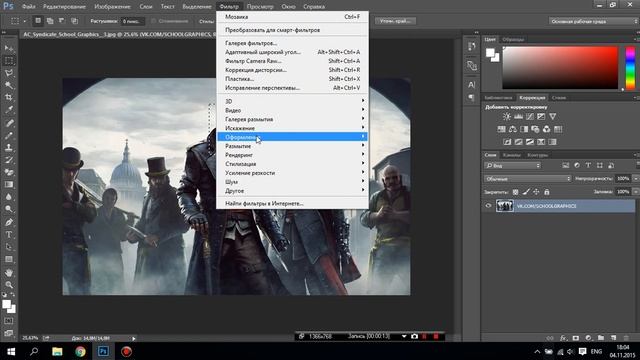Select the Rectangle shape tool
The image size is (640, 360).
click(9, 260)
